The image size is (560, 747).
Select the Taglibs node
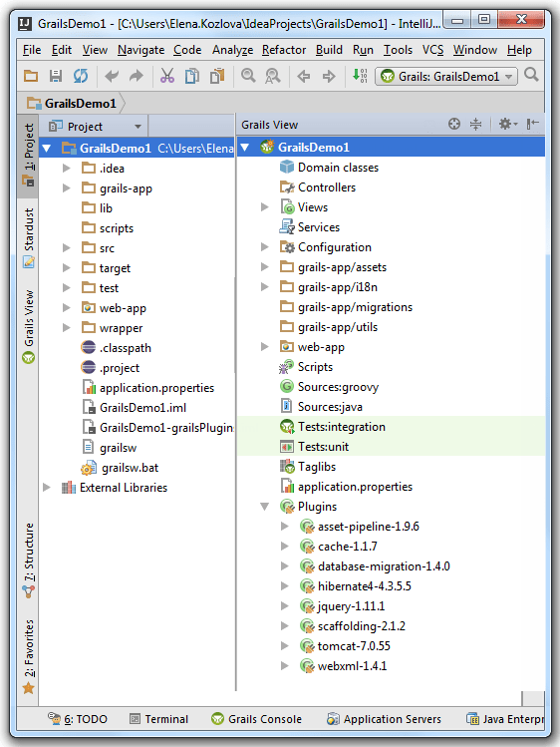[x=308, y=467]
